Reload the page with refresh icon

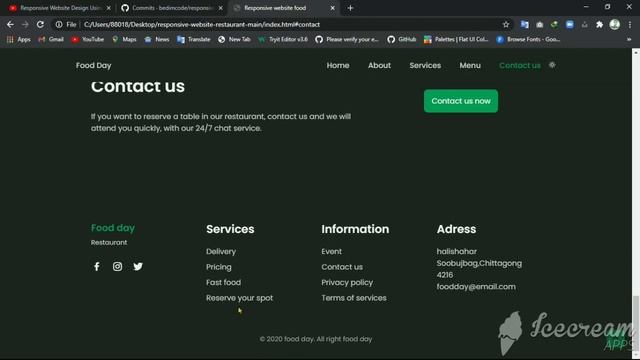pyautogui.click(x=40, y=24)
